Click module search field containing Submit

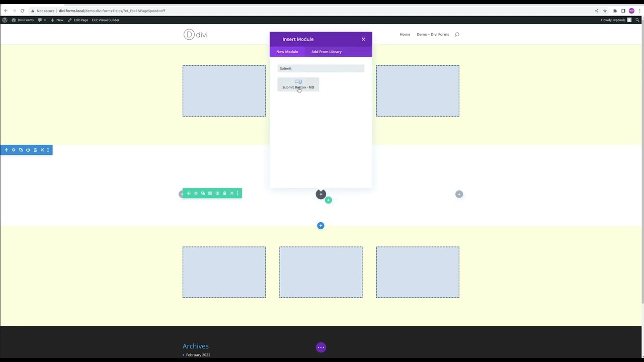click(321, 68)
